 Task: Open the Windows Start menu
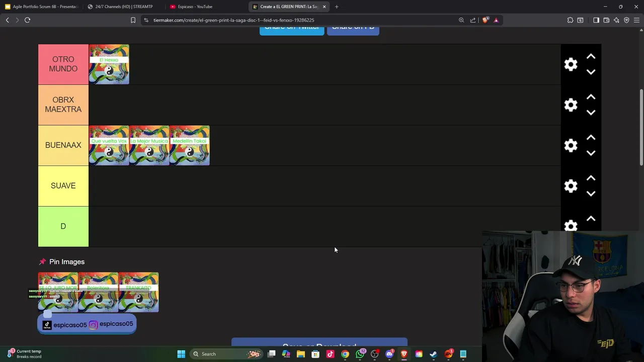coord(181,354)
